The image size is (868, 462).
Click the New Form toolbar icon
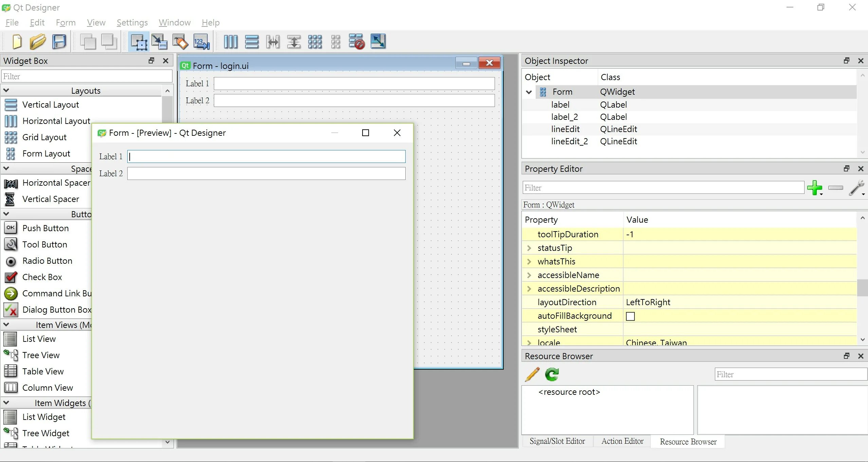tap(17, 42)
